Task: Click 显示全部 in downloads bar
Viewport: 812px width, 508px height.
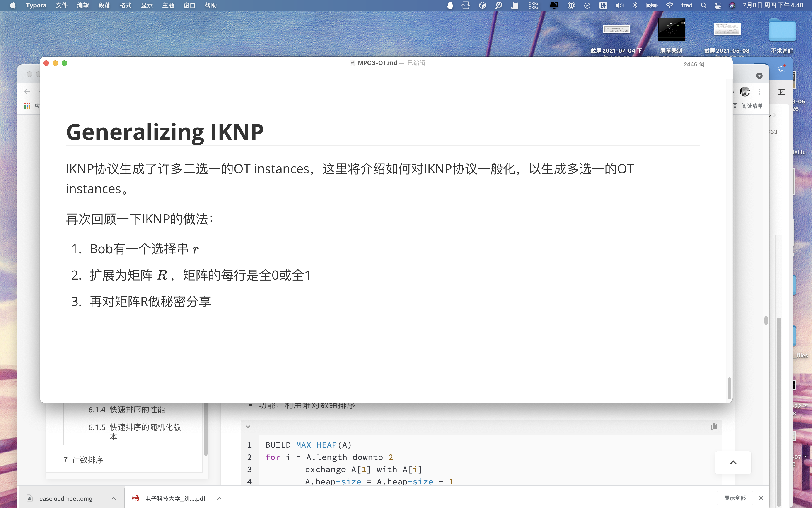Action: [735, 498]
